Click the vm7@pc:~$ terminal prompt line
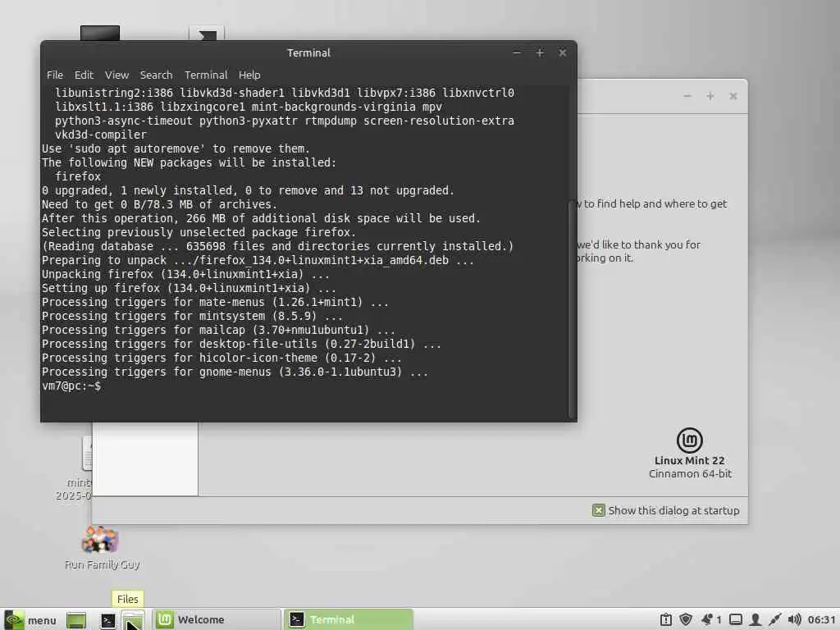The image size is (840, 630). tap(71, 386)
